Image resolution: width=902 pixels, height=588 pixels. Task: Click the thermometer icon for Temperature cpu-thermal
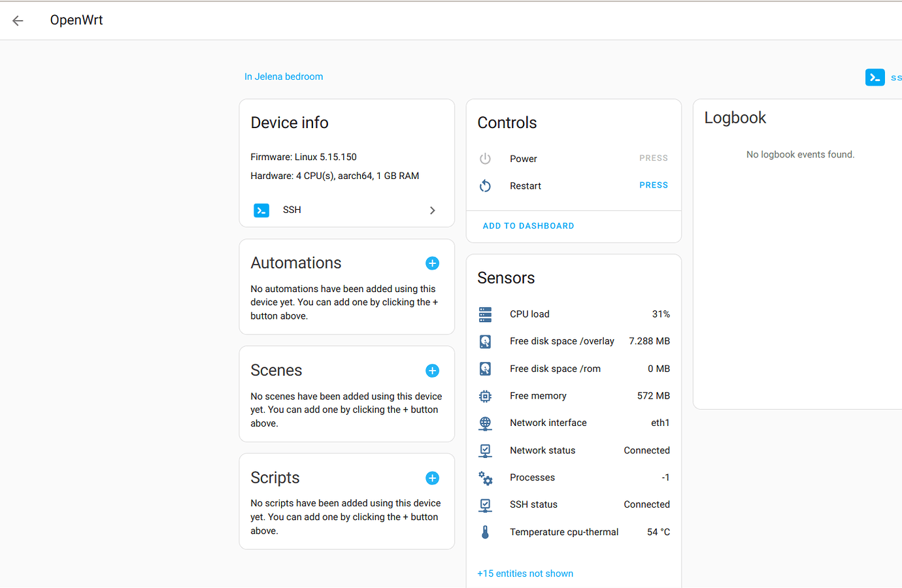point(485,532)
